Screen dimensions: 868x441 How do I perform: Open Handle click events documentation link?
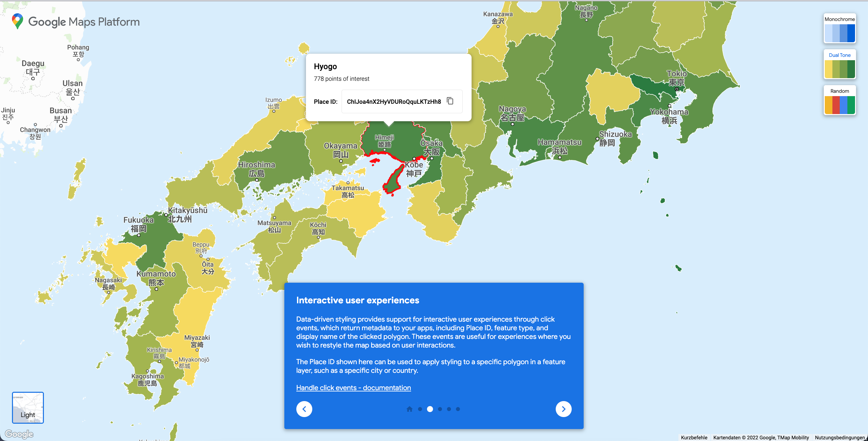354,388
